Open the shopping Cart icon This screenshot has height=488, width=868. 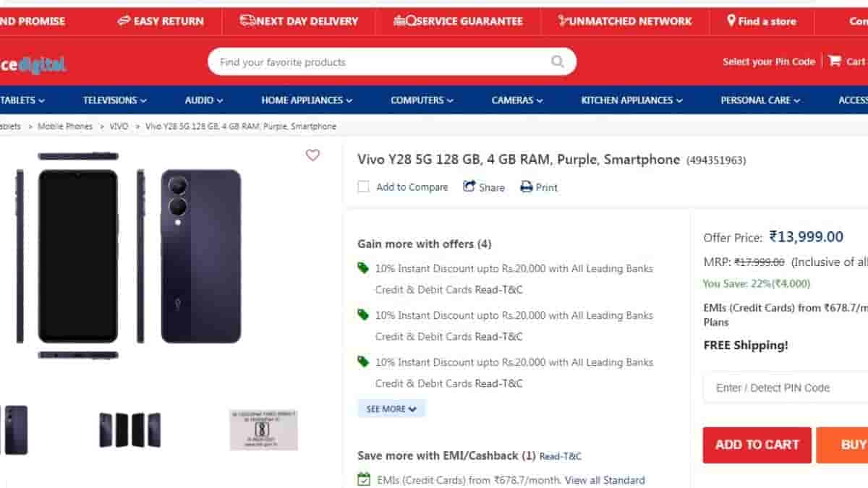[x=835, y=61]
